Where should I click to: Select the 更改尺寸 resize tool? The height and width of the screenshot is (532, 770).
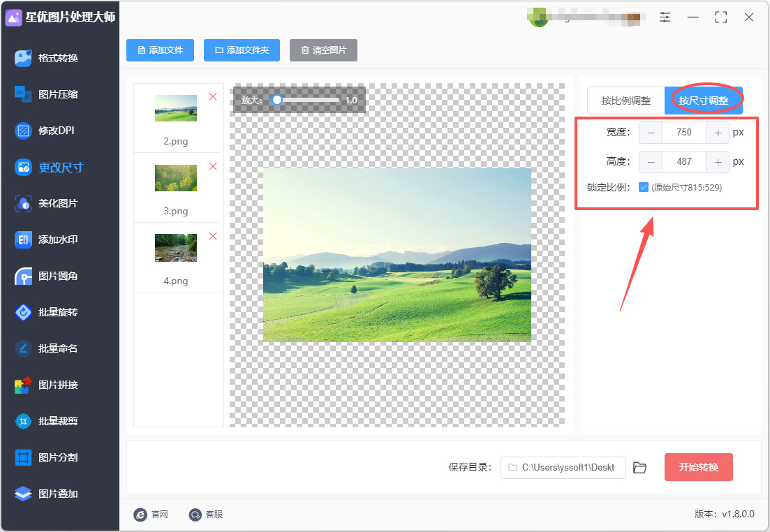pyautogui.click(x=49, y=168)
